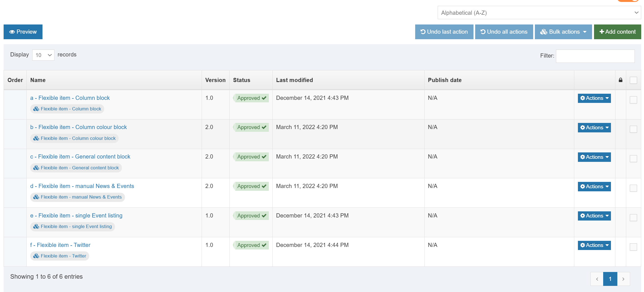
Task: Click cubes icon beside General content block tag
Action: click(36, 168)
